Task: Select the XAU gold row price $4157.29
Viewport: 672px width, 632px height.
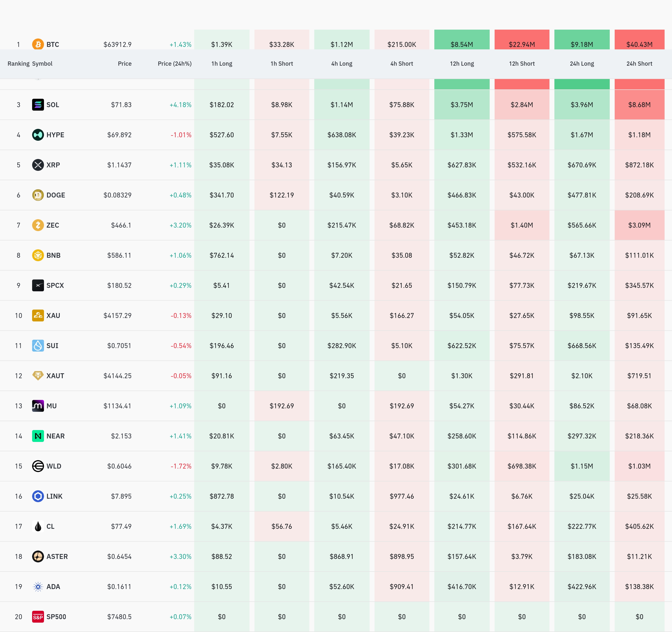Action: tap(117, 316)
